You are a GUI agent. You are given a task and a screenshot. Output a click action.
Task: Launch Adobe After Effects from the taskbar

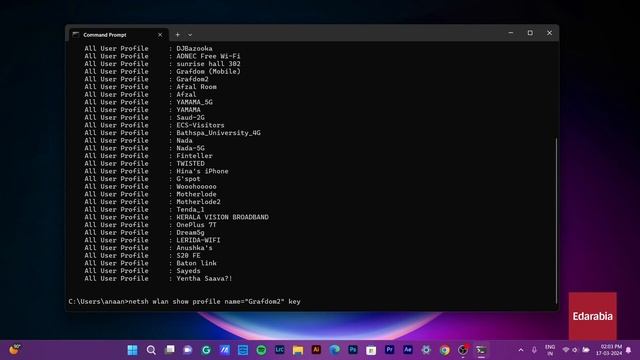click(x=408, y=350)
